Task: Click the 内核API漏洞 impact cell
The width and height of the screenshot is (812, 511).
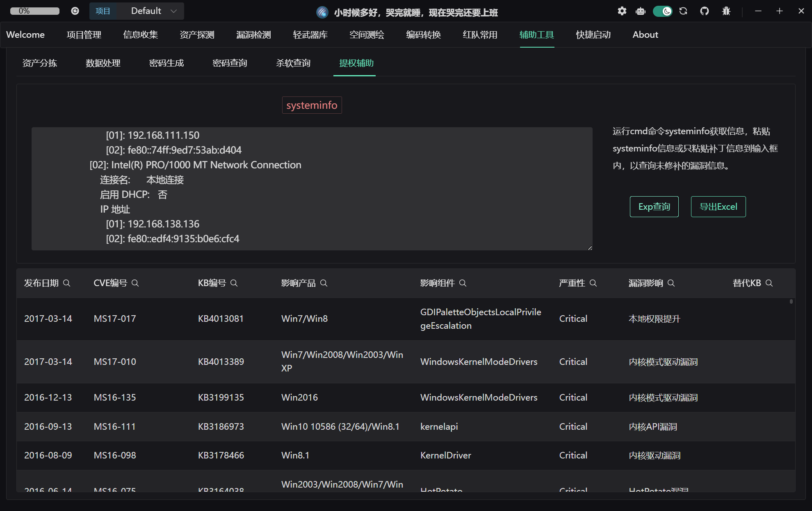Action: (653, 427)
